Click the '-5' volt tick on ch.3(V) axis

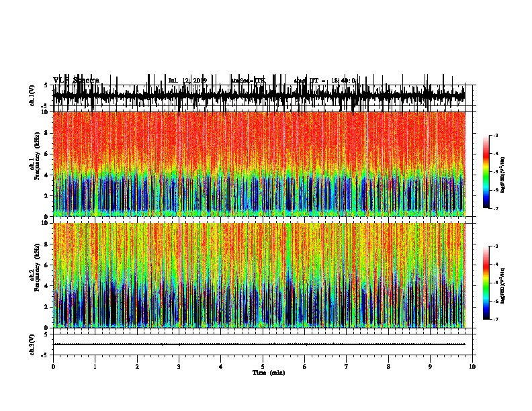[45, 355]
